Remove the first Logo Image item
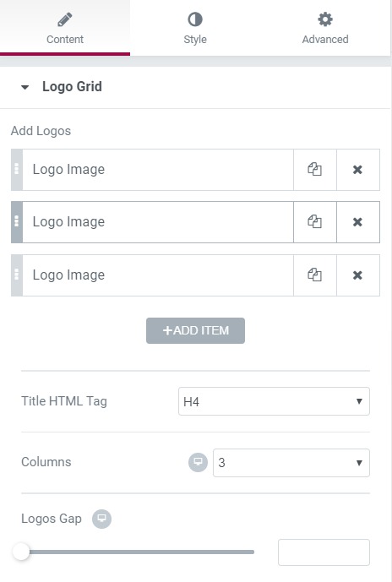The width and height of the screenshot is (392, 582). click(358, 170)
